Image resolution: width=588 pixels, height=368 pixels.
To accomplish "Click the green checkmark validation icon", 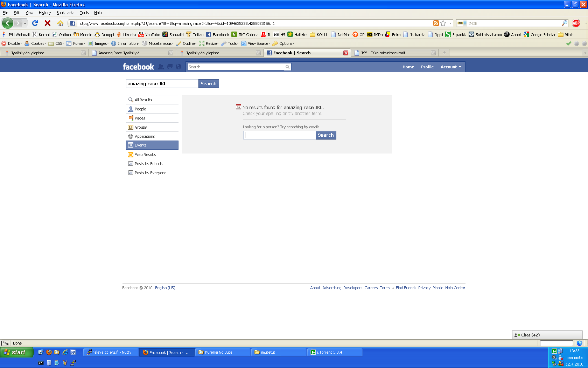I will point(569,43).
